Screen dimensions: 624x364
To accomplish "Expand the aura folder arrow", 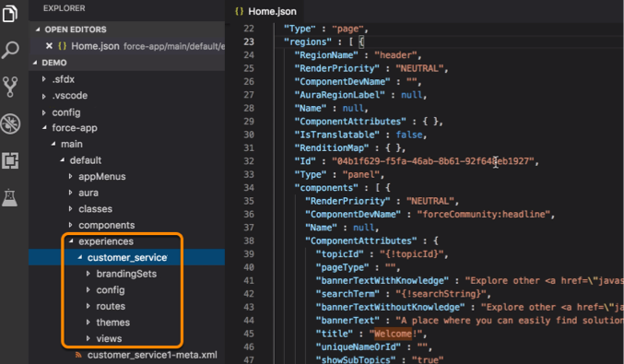I will pyautogui.click(x=70, y=193).
